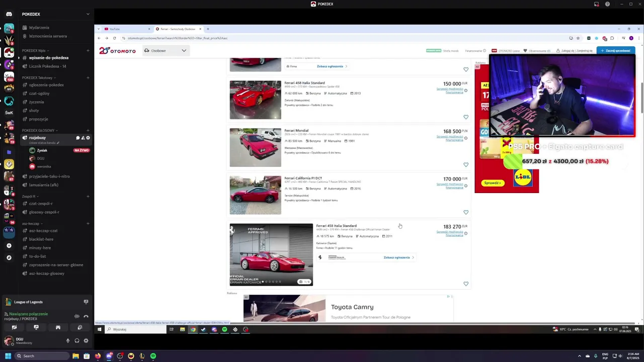Collapse the POKEDEX GŁOSOWY category
The height and width of the screenshot is (362, 644).
(x=40, y=131)
